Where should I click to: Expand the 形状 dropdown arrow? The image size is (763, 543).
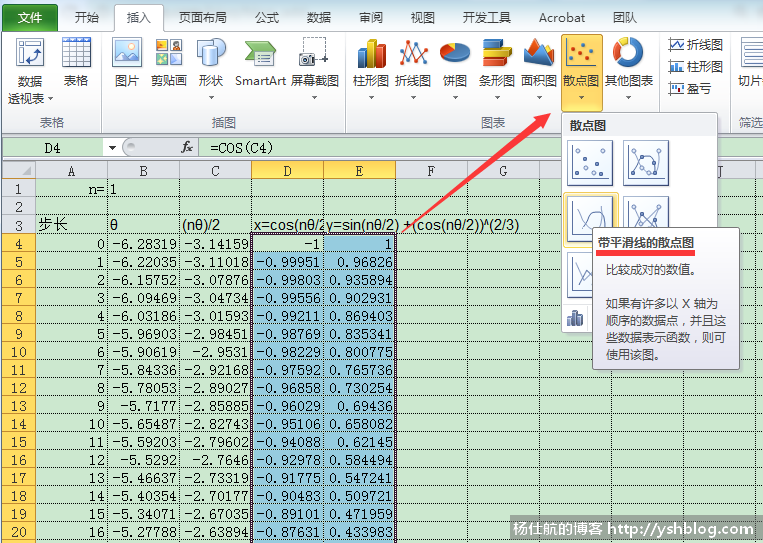tap(211, 98)
